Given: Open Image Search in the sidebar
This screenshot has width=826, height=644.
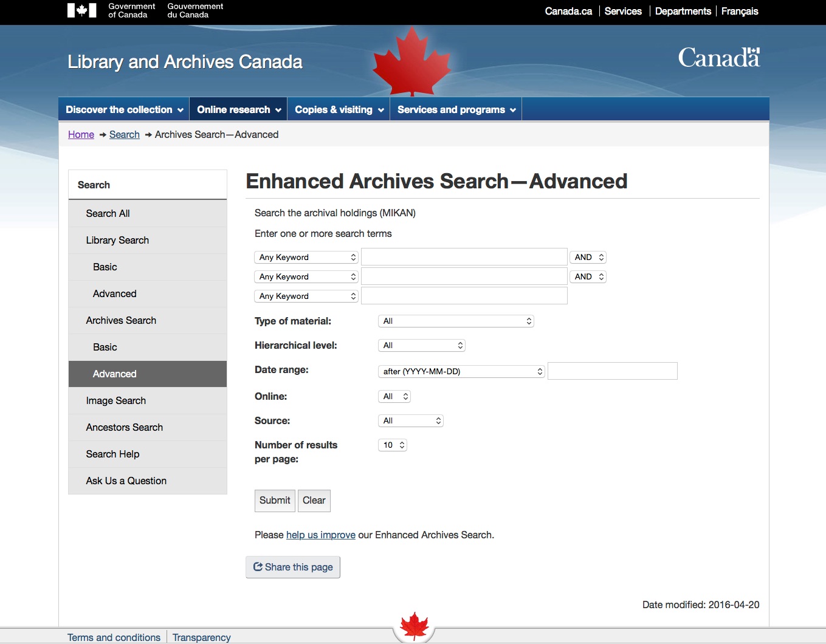Looking at the screenshot, I should click(116, 400).
